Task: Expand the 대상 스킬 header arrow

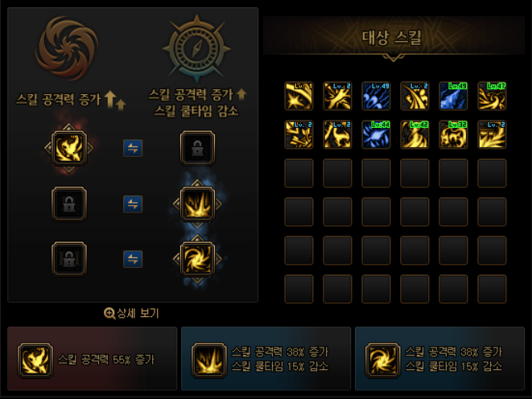Action: 394,58
